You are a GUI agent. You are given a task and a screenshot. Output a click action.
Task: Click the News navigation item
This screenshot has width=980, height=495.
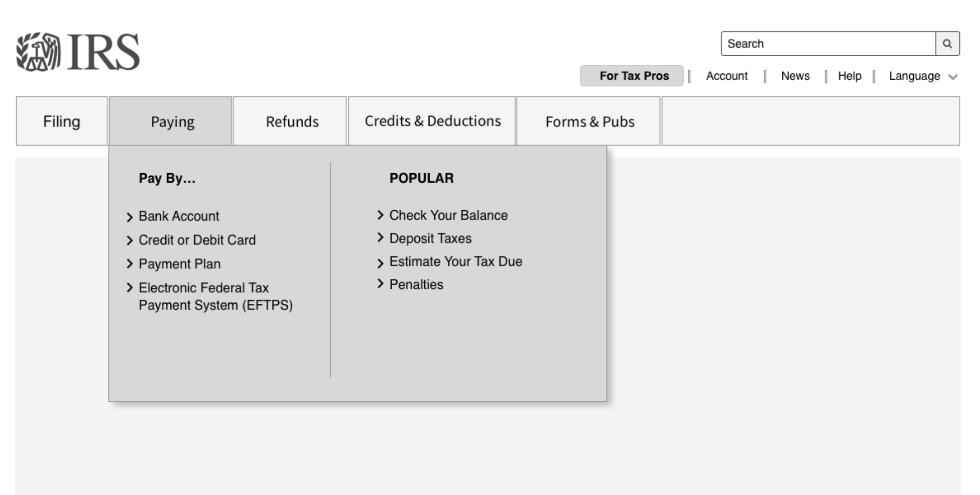click(794, 75)
